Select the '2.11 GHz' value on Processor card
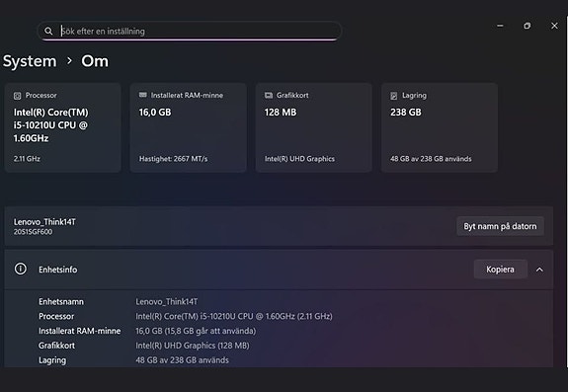This screenshot has height=392, width=568. pos(27,159)
